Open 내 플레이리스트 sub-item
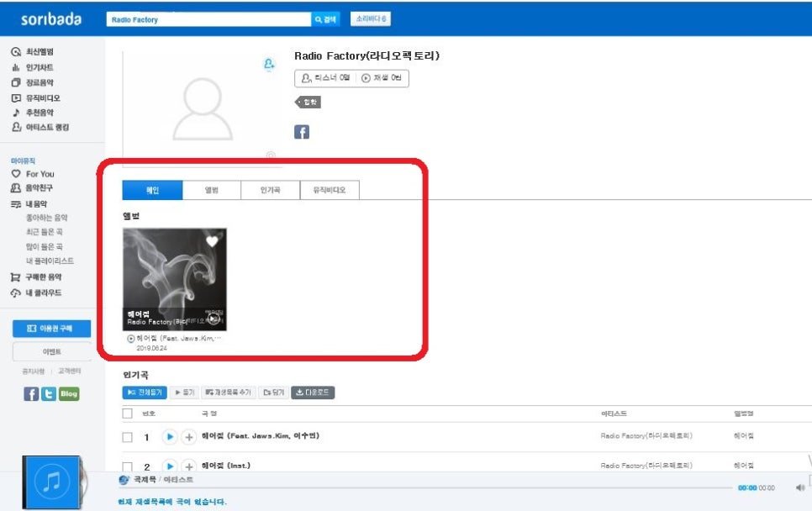 [50, 261]
